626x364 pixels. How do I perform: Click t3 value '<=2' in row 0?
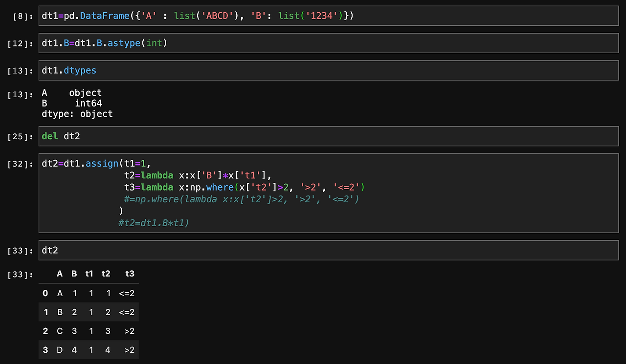coord(127,293)
